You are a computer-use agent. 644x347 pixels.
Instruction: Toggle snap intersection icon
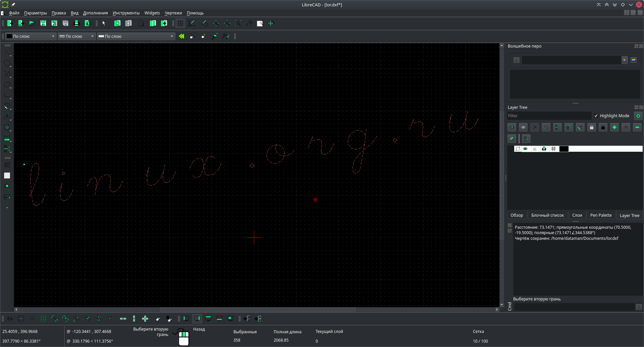pyautogui.click(x=109, y=319)
